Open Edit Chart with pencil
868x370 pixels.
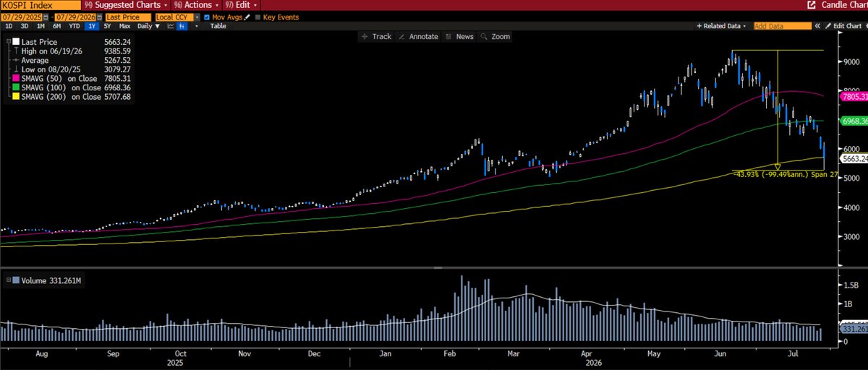[843, 26]
